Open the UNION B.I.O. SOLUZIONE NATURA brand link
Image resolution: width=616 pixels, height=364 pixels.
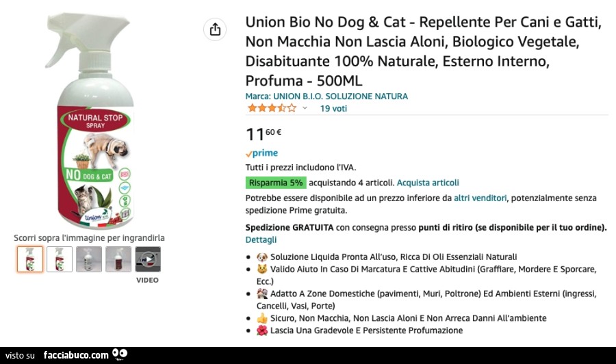tap(326, 96)
